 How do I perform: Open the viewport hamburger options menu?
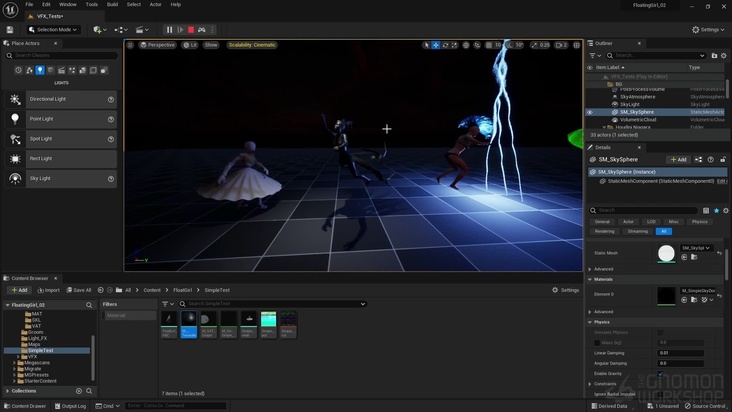[x=131, y=45]
